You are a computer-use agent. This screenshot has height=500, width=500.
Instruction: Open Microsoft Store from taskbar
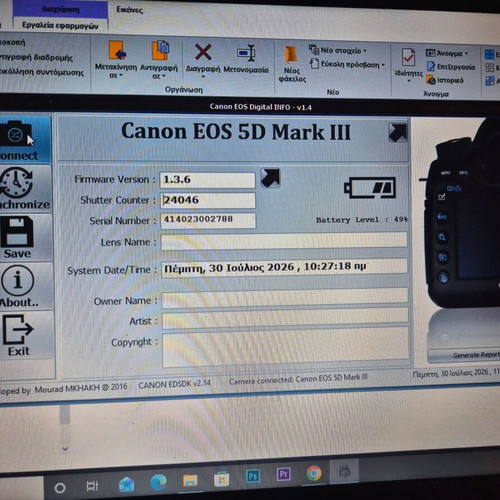[221, 479]
